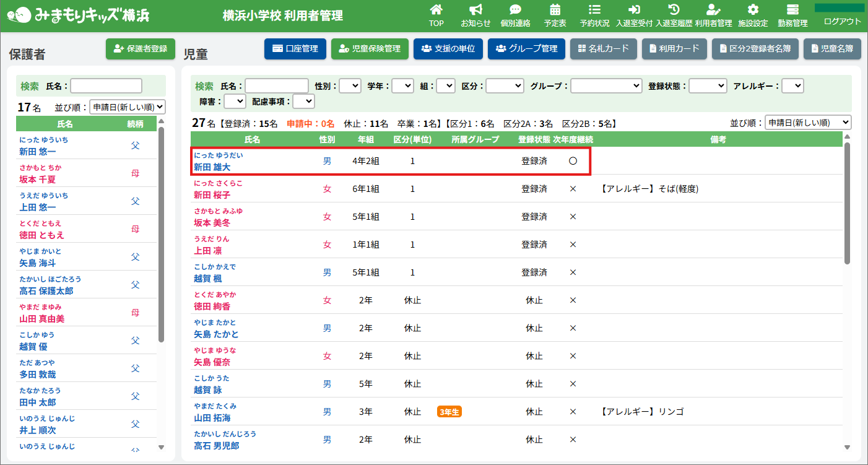
Task: Open 入退室受付 sign-in icon
Action: tap(634, 10)
